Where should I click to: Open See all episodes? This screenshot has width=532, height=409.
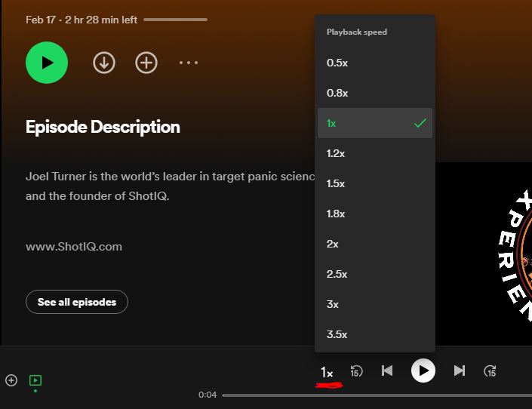(77, 302)
